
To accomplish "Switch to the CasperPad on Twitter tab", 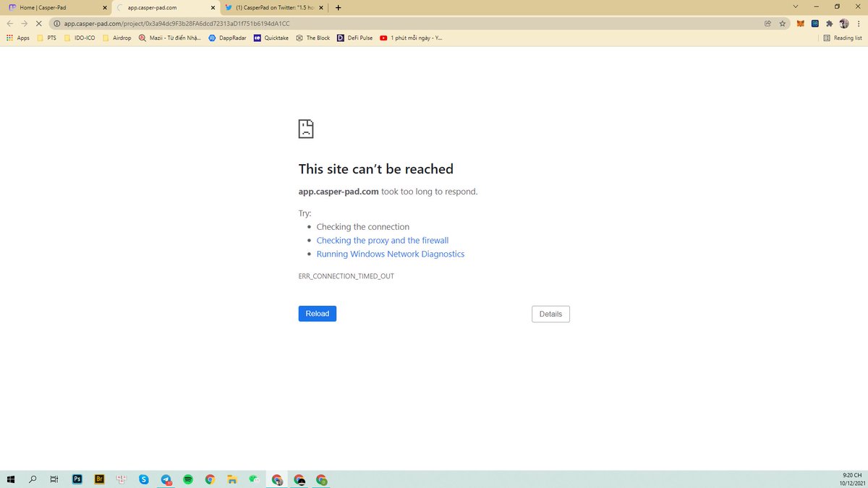I will [273, 7].
